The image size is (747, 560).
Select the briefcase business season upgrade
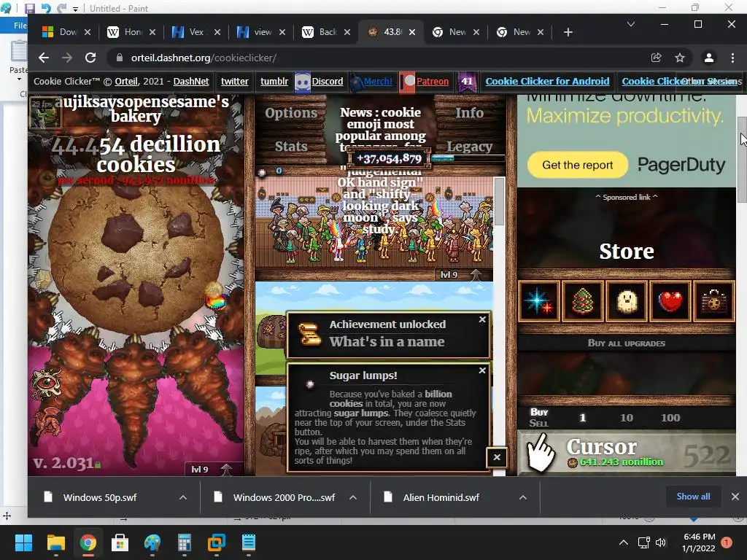click(x=713, y=301)
